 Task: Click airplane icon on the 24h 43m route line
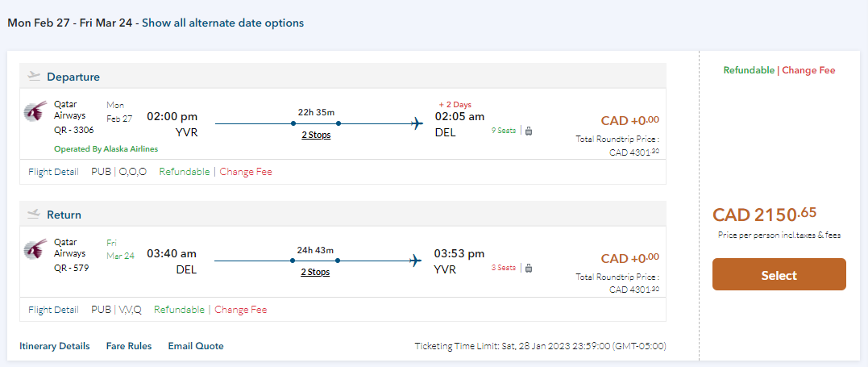[x=417, y=261]
